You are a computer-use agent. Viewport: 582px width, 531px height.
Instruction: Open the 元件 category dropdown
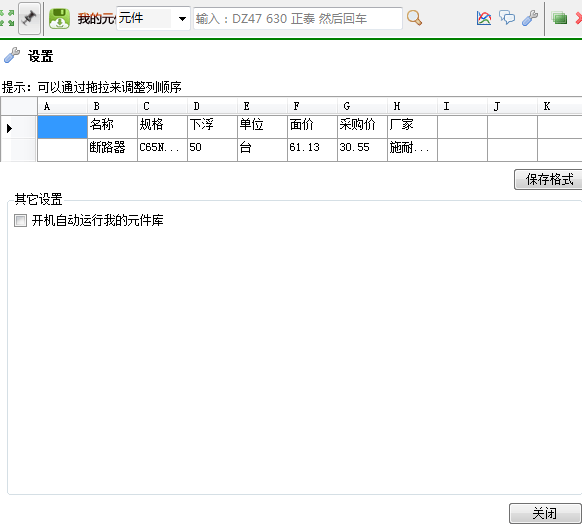tap(153, 18)
